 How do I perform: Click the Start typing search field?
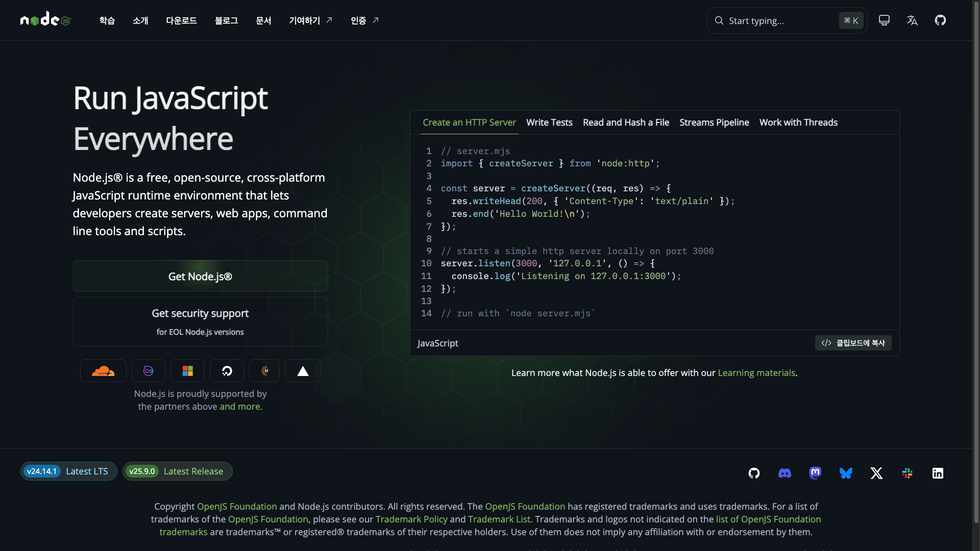click(x=781, y=21)
